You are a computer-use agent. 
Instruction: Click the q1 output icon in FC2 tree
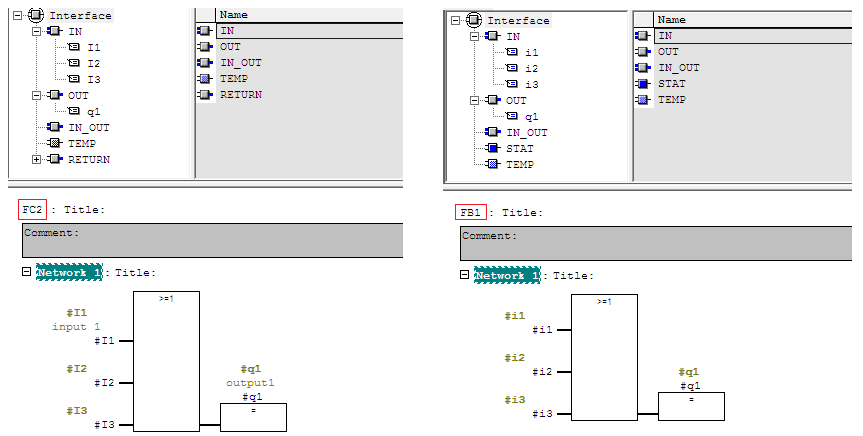(74, 111)
